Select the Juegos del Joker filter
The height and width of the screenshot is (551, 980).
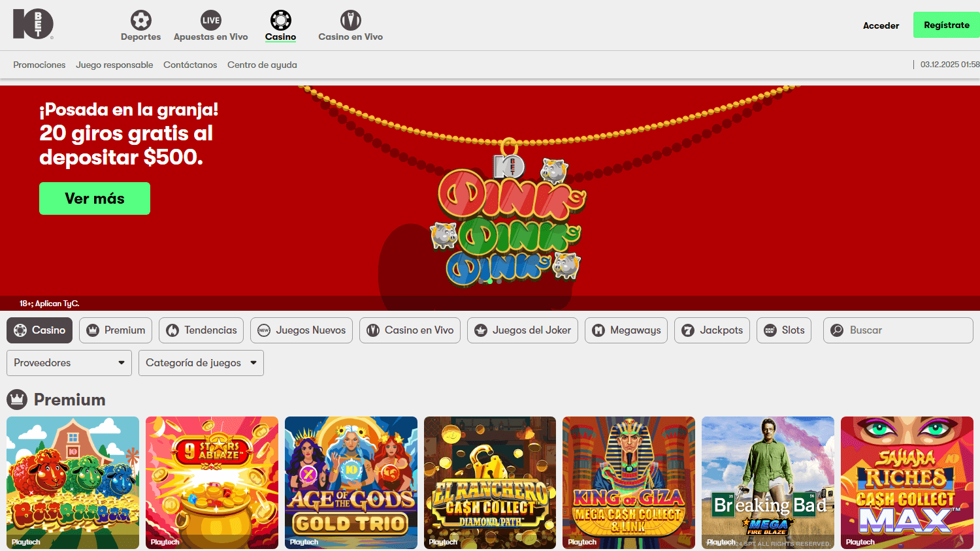pos(482,330)
